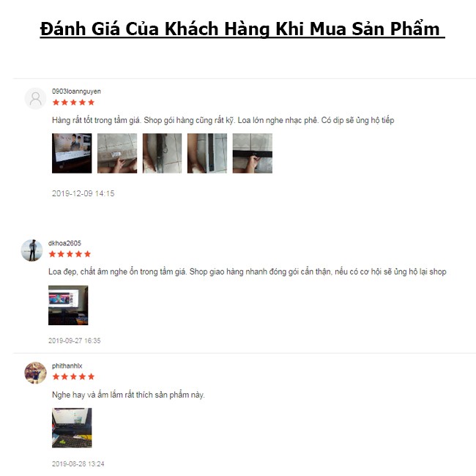
Task: Click the review timestamp 2019-12-09 14:15
Action: pos(83,193)
